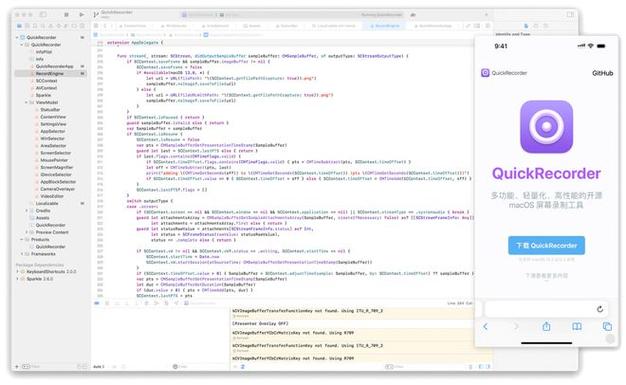Toggle breakpoints icon in debug bar
This screenshot has width=626, height=385.
click(97, 303)
